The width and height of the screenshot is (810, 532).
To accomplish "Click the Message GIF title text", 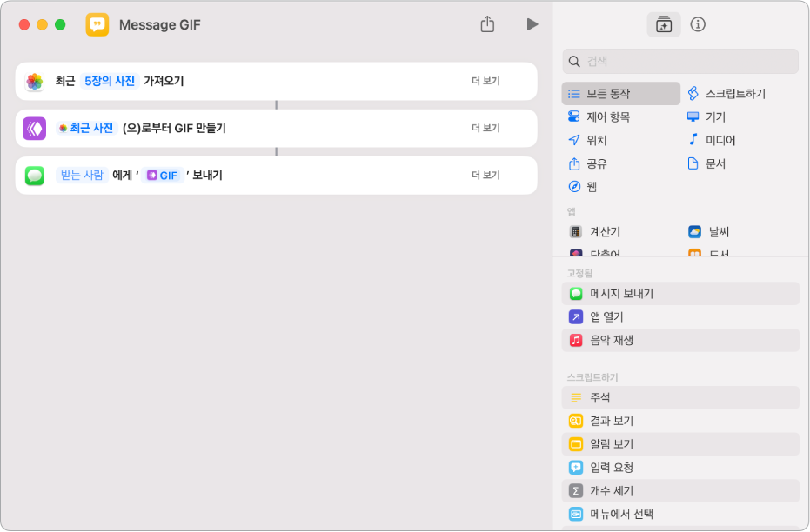I will pyautogui.click(x=159, y=24).
